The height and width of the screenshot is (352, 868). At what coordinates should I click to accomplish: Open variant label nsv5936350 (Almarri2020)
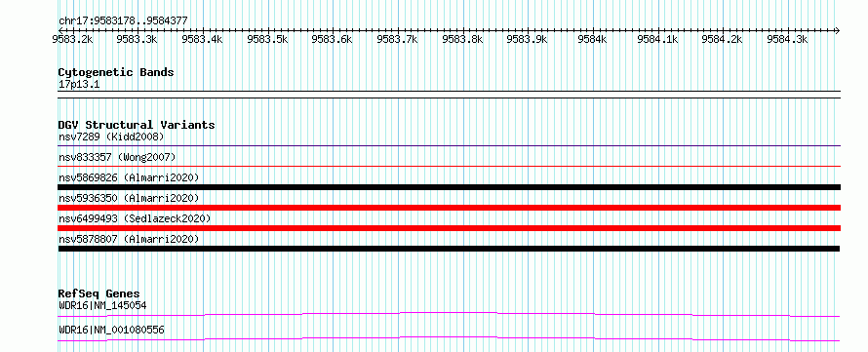point(129,198)
